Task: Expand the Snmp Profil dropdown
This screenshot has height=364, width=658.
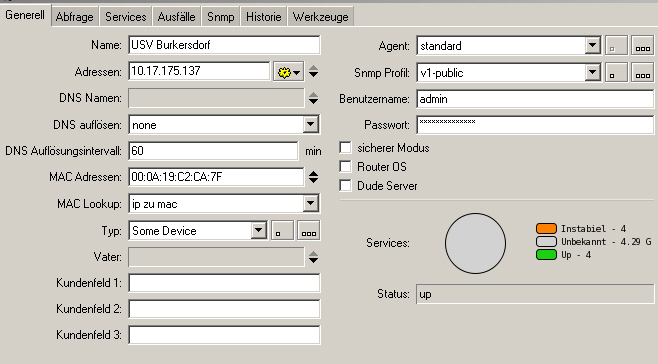Action: pos(593,73)
